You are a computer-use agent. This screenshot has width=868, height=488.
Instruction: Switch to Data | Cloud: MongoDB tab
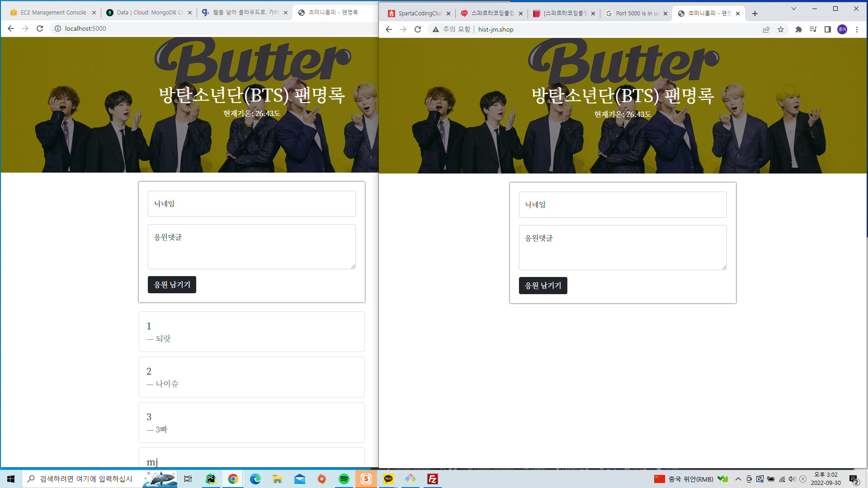point(149,13)
